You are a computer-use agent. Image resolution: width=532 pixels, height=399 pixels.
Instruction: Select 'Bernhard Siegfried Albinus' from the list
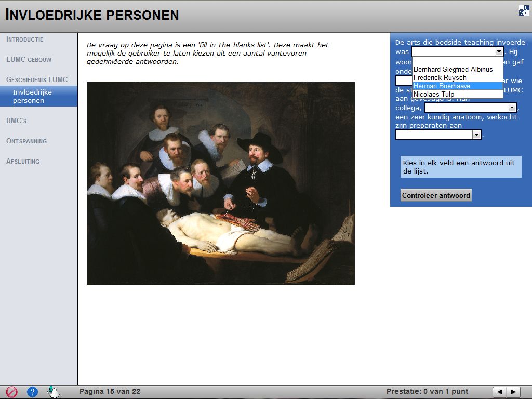tap(457, 69)
